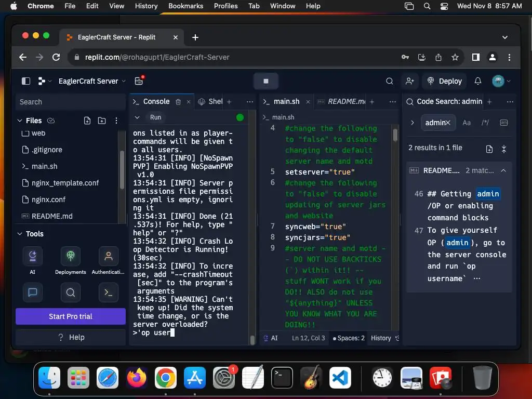This screenshot has width=532, height=399.
Task: Collapse all search results
Action: (504, 149)
